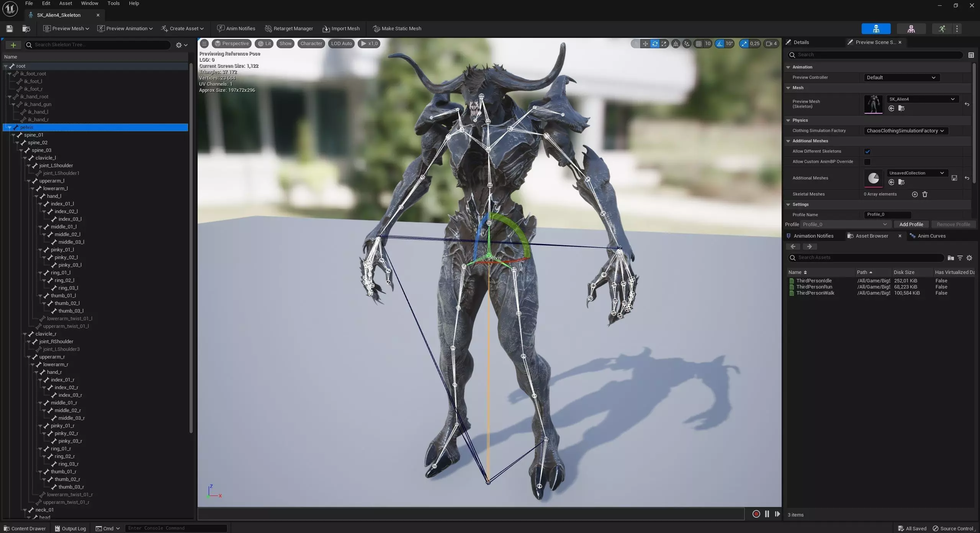Enable Allow Custom AnimBP Override checkbox
Viewport: 980px width, 533px height.
pyautogui.click(x=867, y=162)
